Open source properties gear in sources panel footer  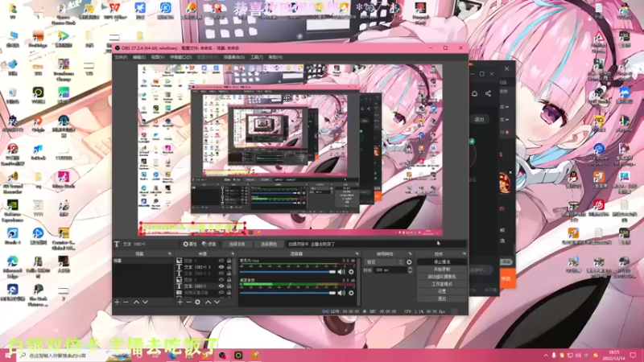tap(197, 302)
